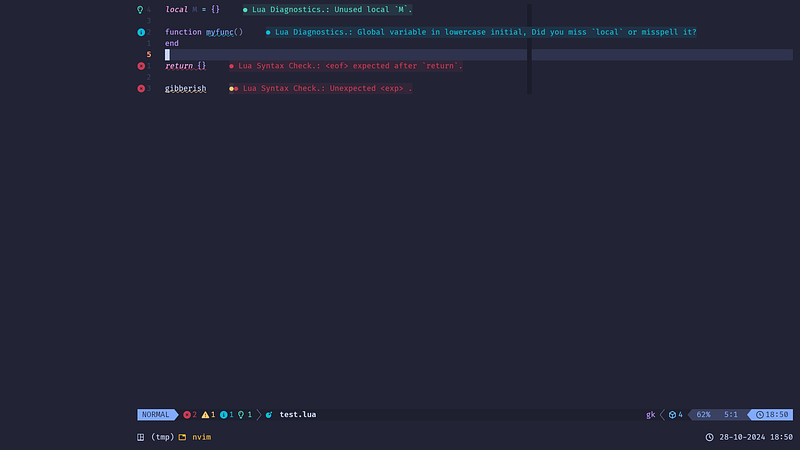The width and height of the screenshot is (800, 450).
Task: Click the statusline info count icon
Action: coord(223,415)
